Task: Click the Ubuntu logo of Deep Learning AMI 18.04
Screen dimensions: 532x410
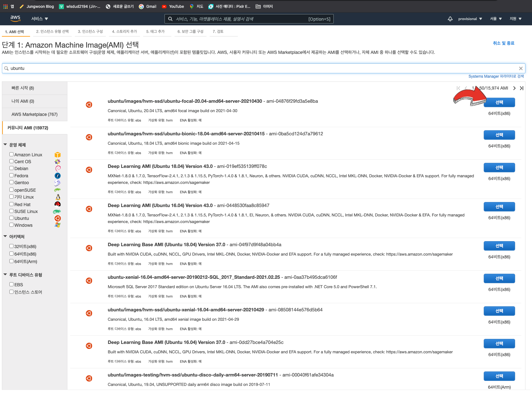Action: (x=89, y=170)
